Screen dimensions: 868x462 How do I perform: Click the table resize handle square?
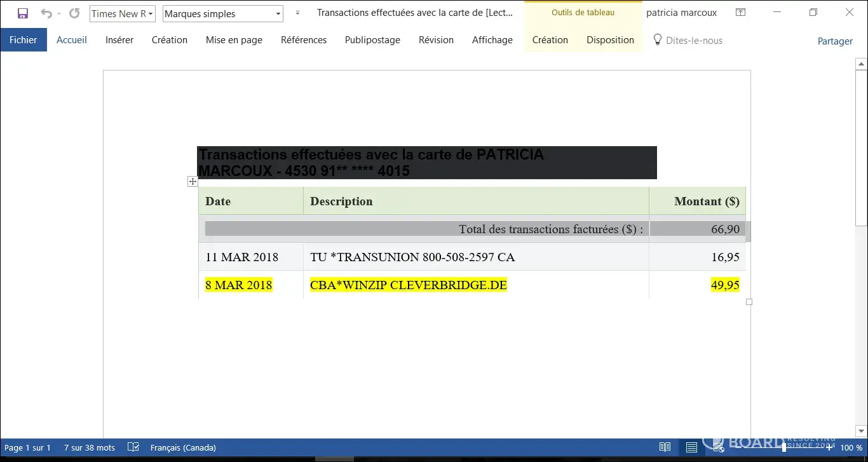click(749, 302)
